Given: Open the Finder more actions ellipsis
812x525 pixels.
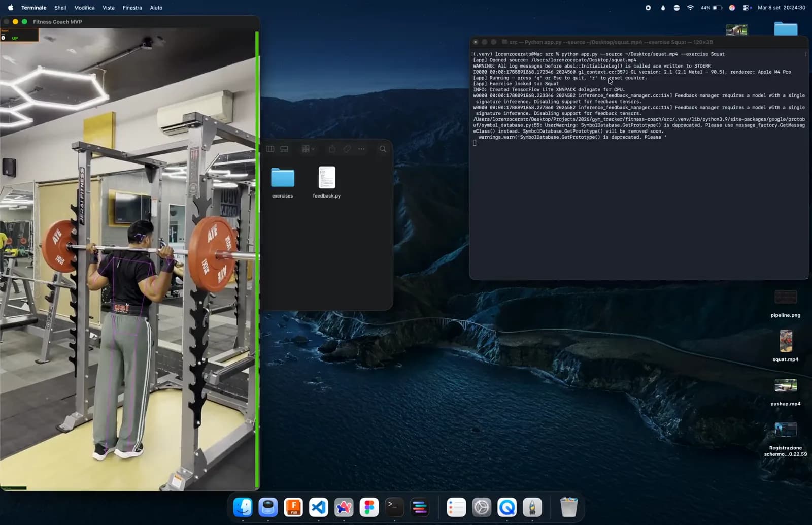Looking at the screenshot, I should [x=361, y=149].
